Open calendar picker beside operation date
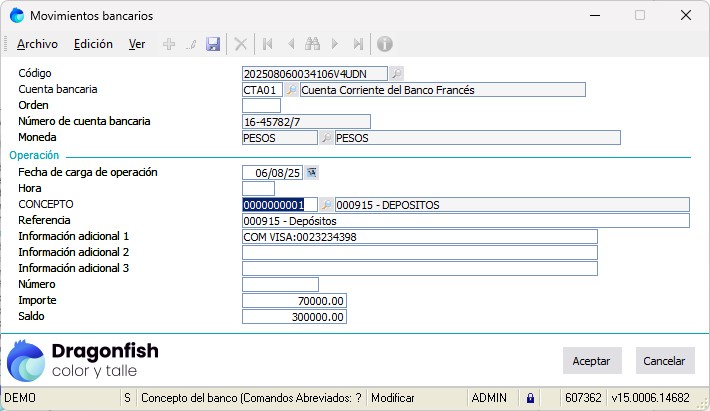 (x=311, y=172)
